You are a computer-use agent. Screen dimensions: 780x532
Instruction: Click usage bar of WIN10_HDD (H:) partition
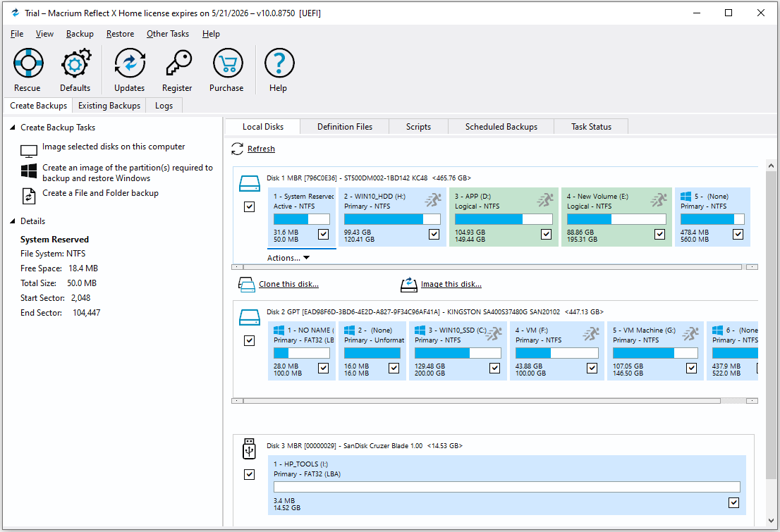[x=392, y=219]
